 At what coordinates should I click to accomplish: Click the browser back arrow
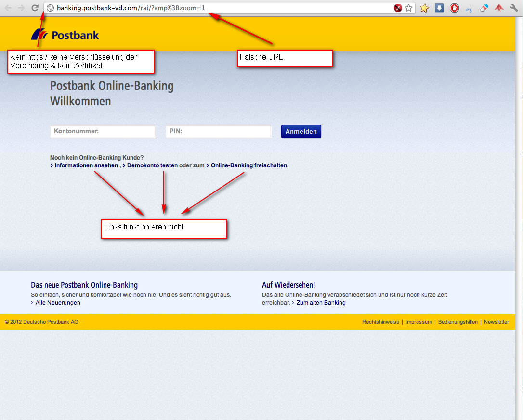(x=8, y=8)
